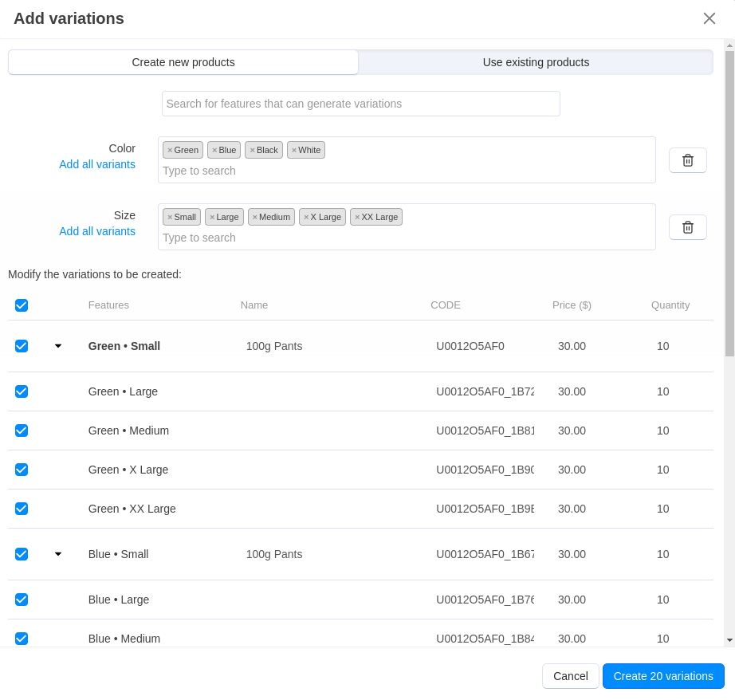735x700 pixels.
Task: Open the Color variants search field
Action: point(407,171)
